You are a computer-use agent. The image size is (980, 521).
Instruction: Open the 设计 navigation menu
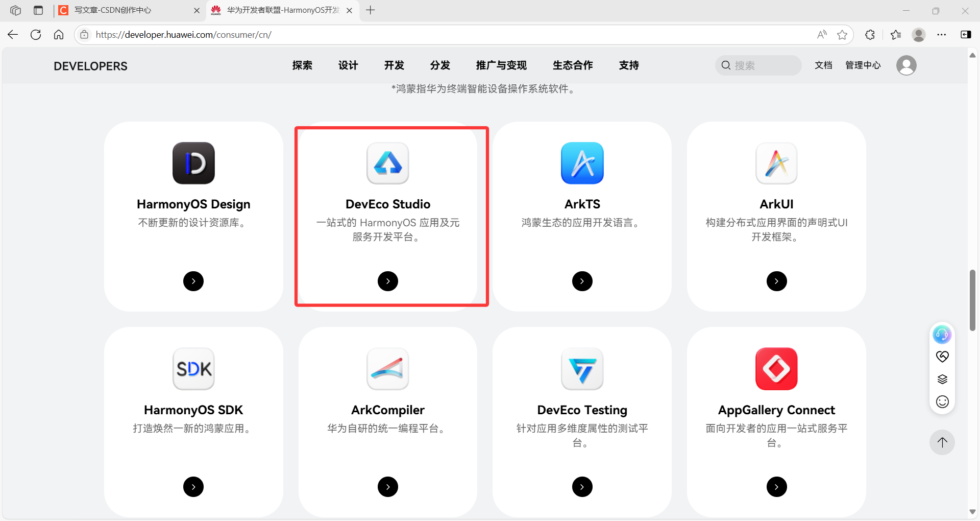coord(348,65)
